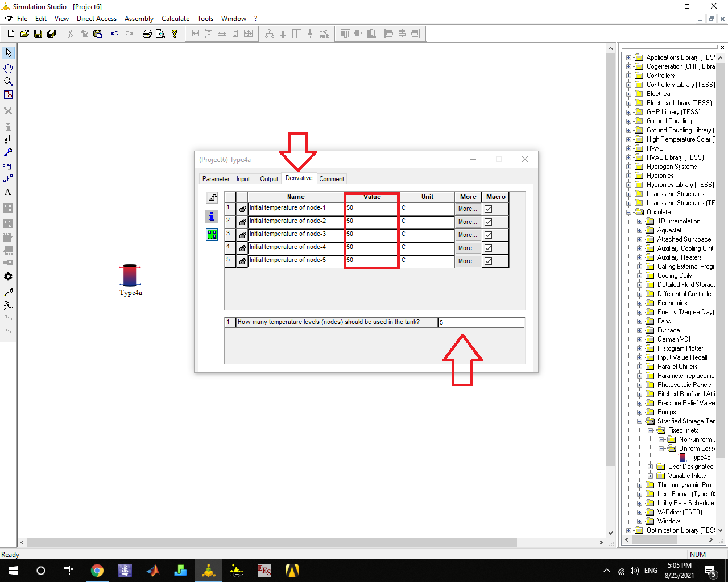728x582 pixels.
Task: Click the Save All icon
Action: pos(52,34)
